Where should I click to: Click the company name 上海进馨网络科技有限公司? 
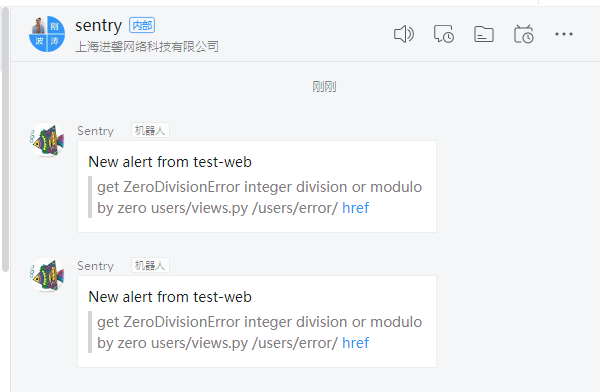[x=147, y=47]
